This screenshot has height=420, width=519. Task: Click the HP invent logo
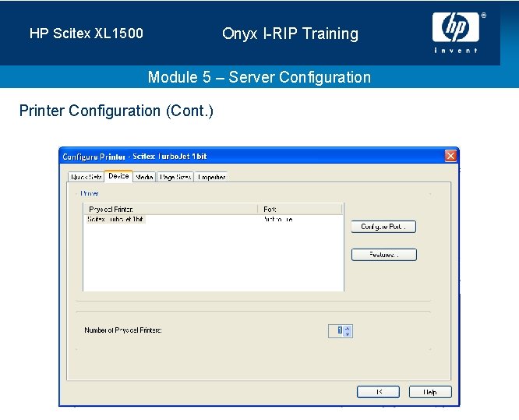coord(456,33)
